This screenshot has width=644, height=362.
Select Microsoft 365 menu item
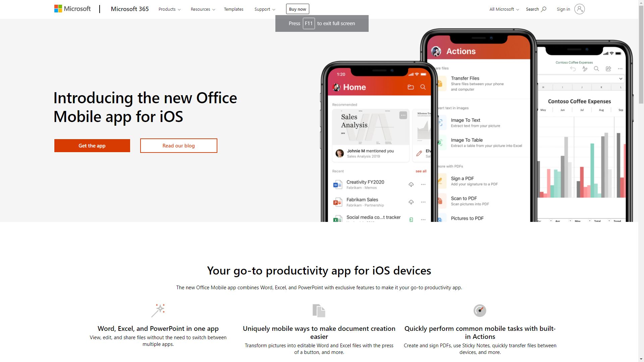click(x=129, y=9)
